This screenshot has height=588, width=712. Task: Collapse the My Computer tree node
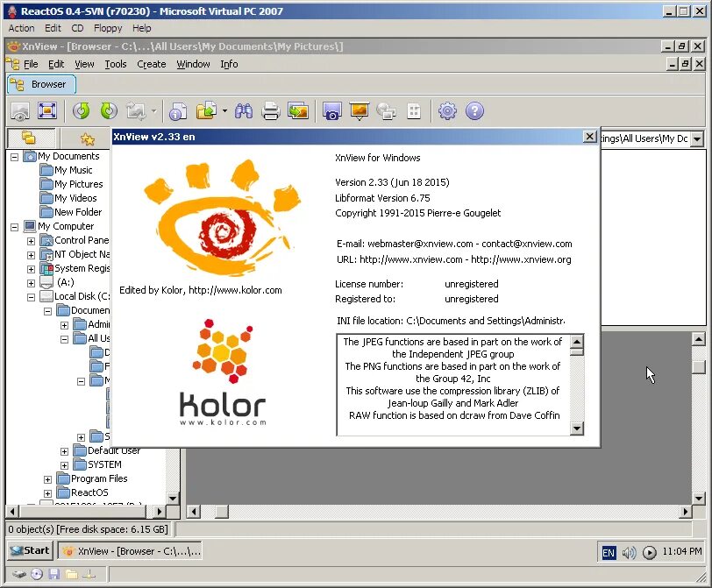tap(15, 227)
